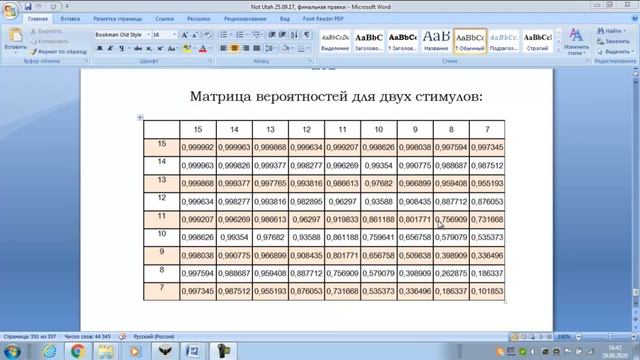Toggle italic К formatting
The height and width of the screenshot is (360, 640).
110,49
